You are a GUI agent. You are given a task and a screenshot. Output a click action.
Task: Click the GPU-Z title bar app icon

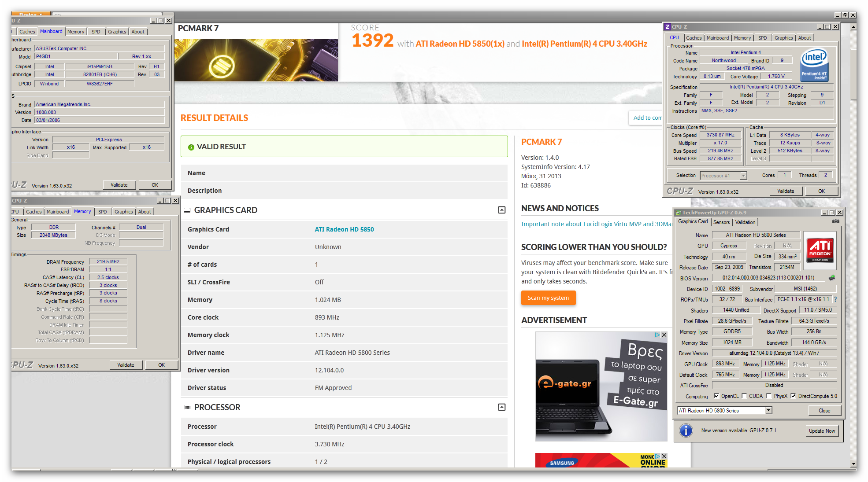click(x=678, y=213)
